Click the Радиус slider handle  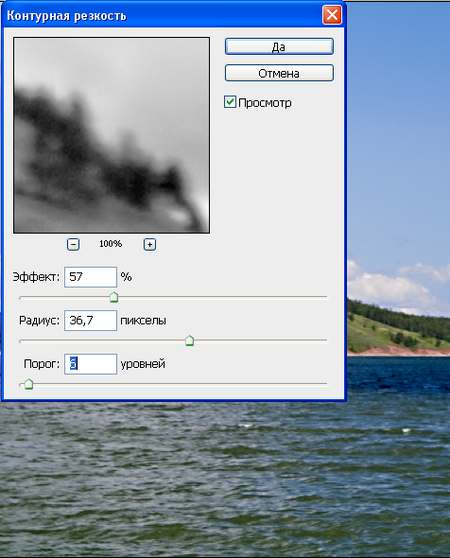click(189, 341)
